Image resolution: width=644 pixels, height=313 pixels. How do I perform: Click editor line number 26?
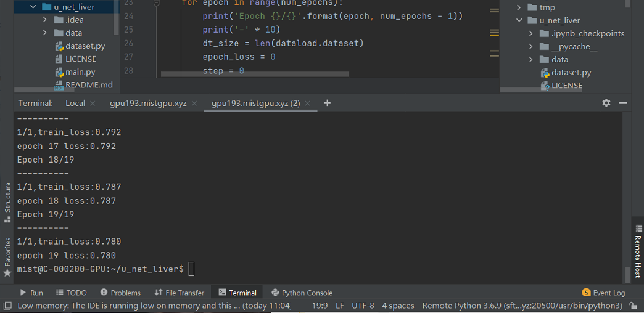click(x=128, y=43)
